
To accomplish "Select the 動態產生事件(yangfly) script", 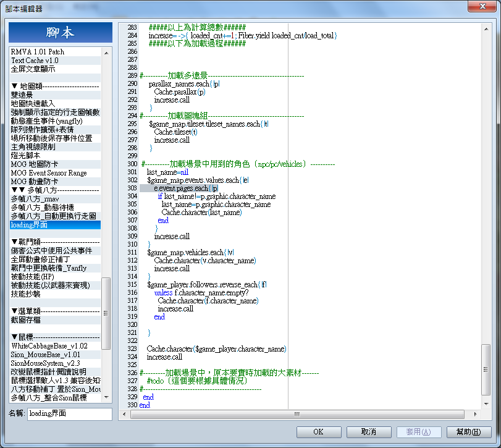I will pyautogui.click(x=55, y=120).
